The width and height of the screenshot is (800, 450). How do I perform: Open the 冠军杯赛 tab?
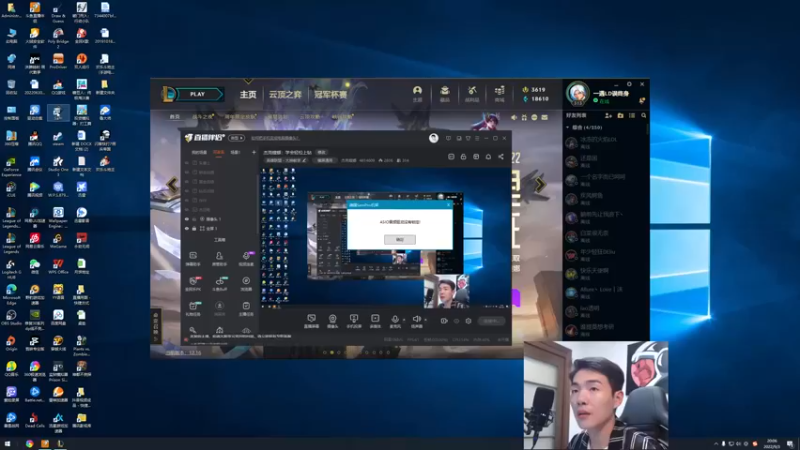330,94
